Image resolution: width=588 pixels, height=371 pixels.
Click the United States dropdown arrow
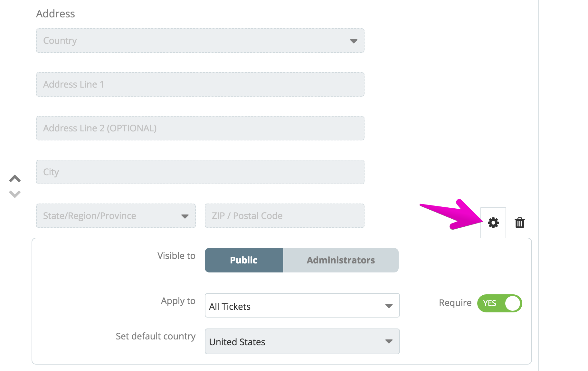(389, 341)
